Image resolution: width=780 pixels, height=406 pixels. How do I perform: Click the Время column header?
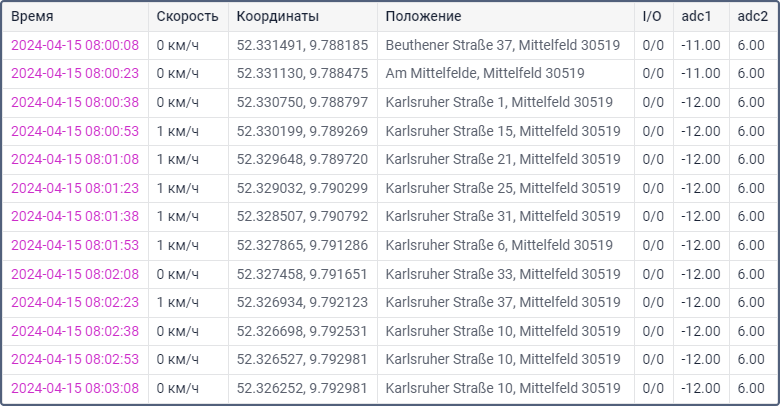(x=32, y=17)
